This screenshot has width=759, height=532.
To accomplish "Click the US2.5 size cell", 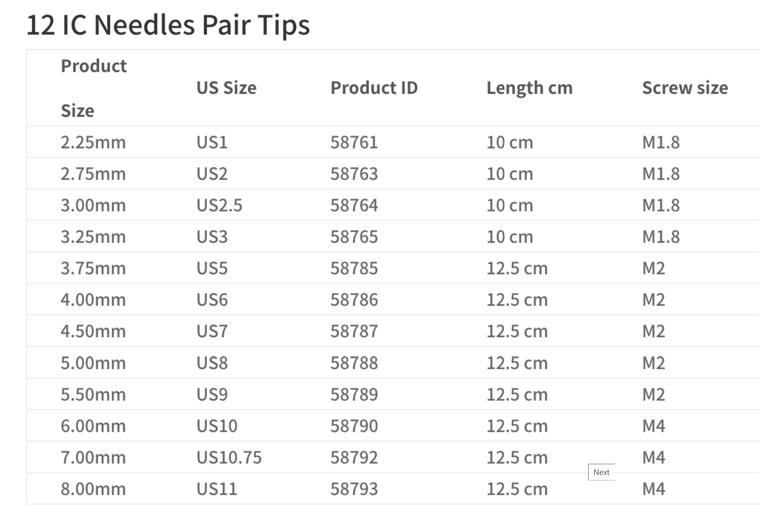I will click(219, 205).
